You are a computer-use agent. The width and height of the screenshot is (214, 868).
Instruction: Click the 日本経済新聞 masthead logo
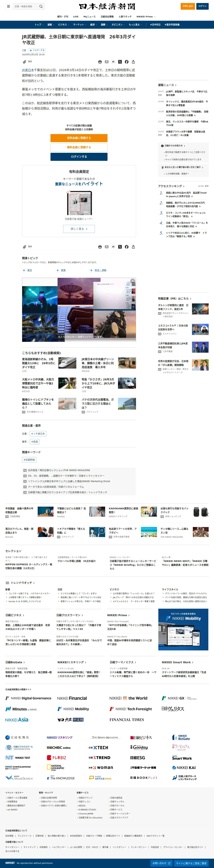pos(107,6)
